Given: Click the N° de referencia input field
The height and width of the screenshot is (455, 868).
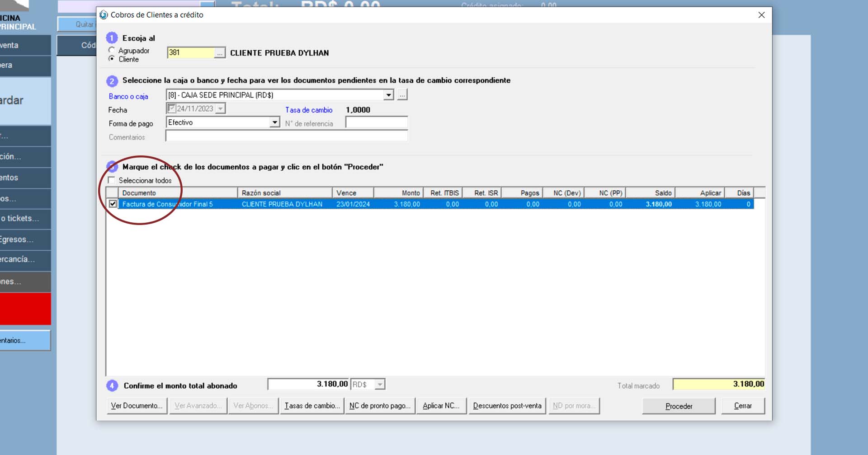Looking at the screenshot, I should coord(376,123).
